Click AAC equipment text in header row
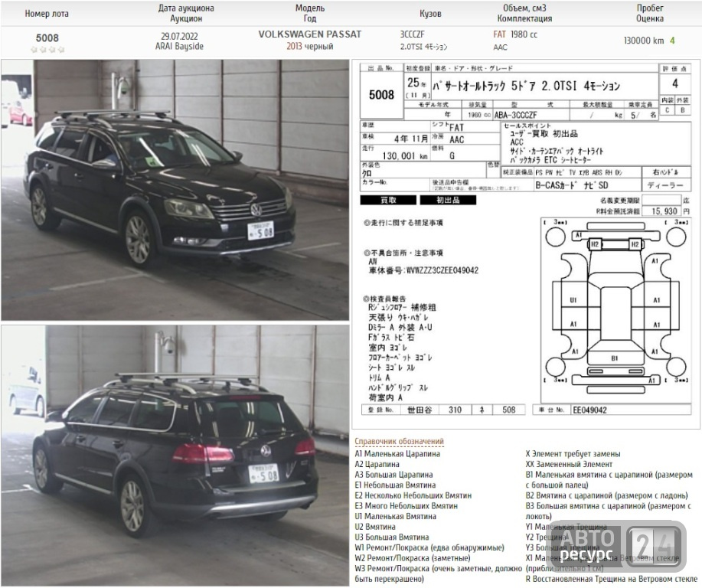This screenshot has width=702, height=588. point(500,47)
